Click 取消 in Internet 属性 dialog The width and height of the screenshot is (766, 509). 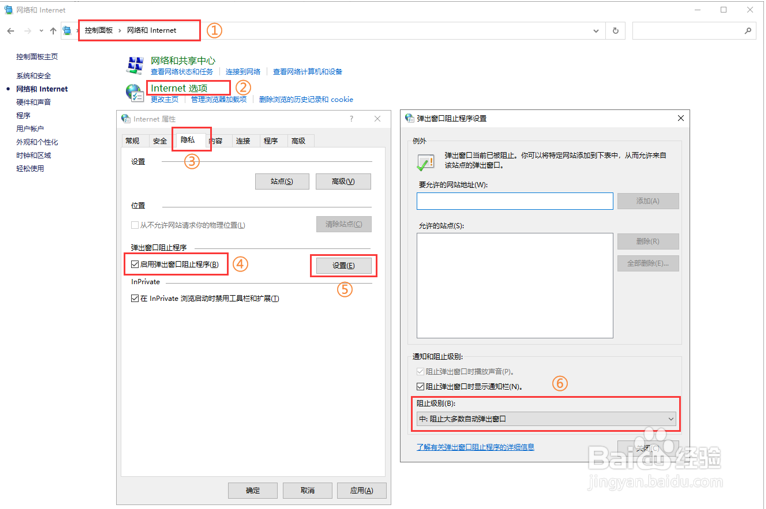click(x=307, y=490)
